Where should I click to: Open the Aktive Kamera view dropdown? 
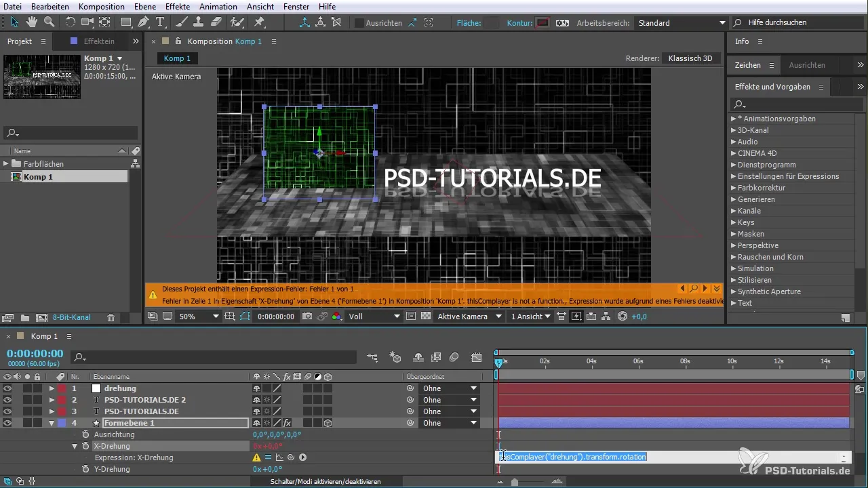470,317
